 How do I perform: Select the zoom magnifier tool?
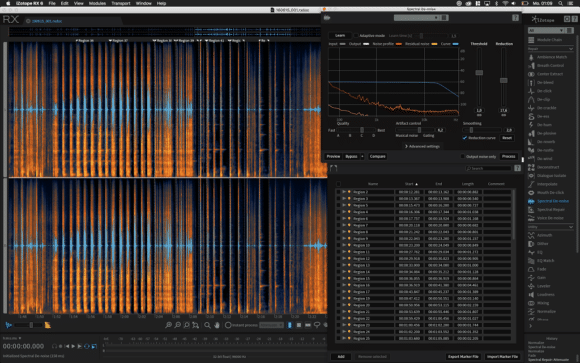pos(207,325)
